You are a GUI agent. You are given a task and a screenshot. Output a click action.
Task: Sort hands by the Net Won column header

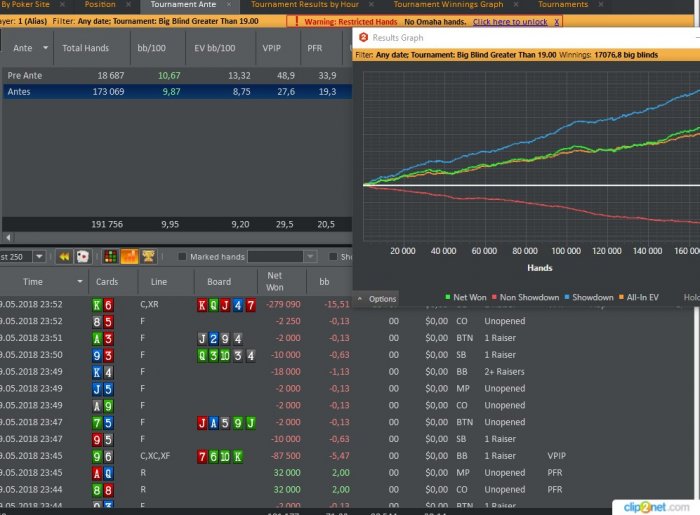point(276,282)
